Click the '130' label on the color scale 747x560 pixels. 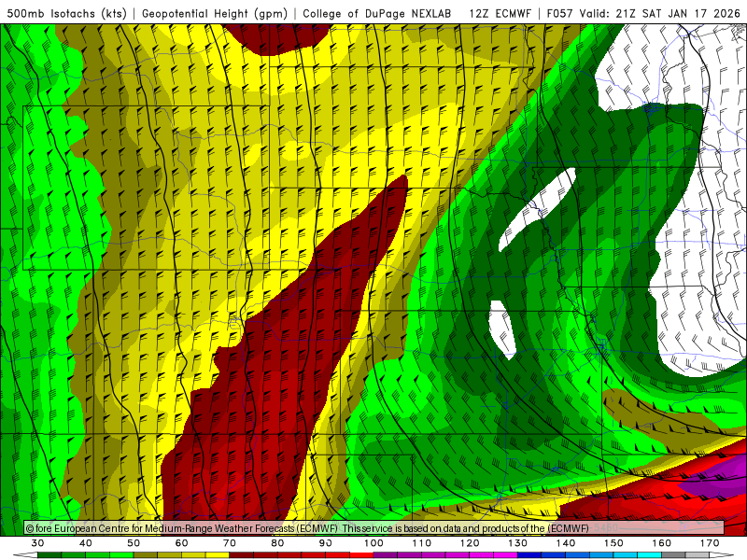517,543
